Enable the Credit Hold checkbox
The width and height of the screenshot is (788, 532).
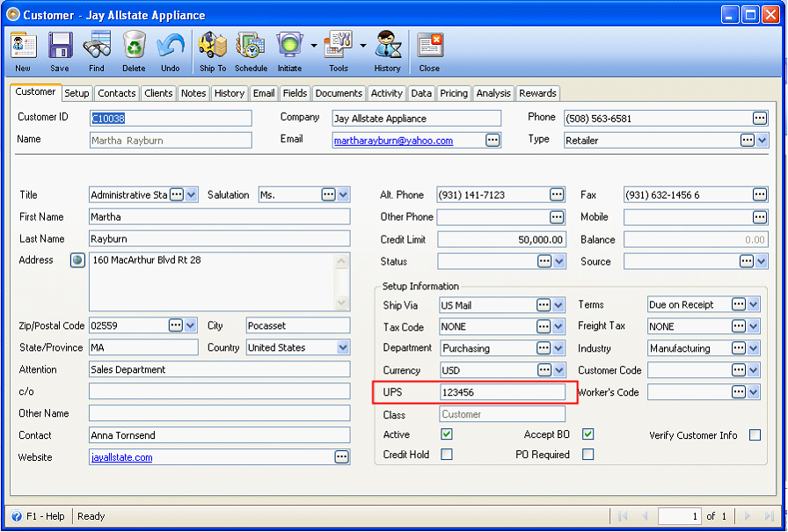pyautogui.click(x=446, y=454)
